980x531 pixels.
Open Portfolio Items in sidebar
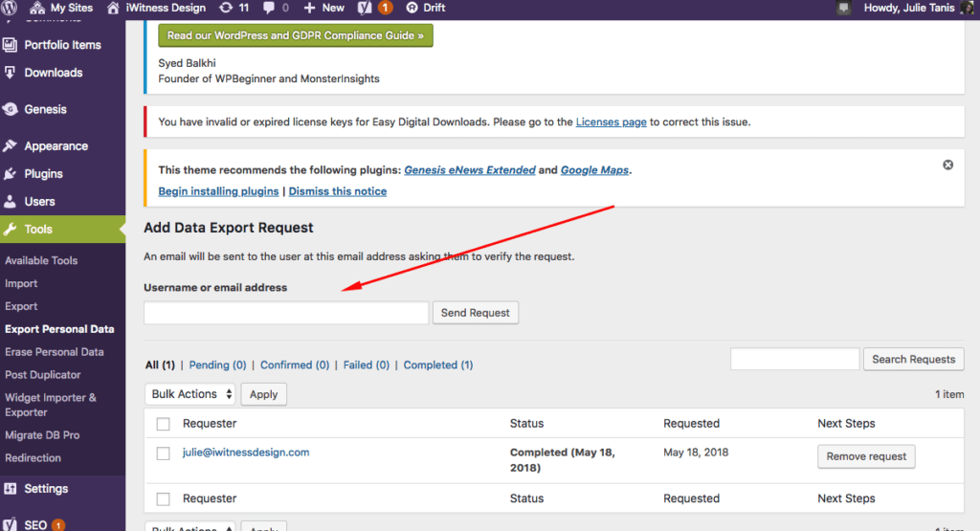pyautogui.click(x=62, y=45)
